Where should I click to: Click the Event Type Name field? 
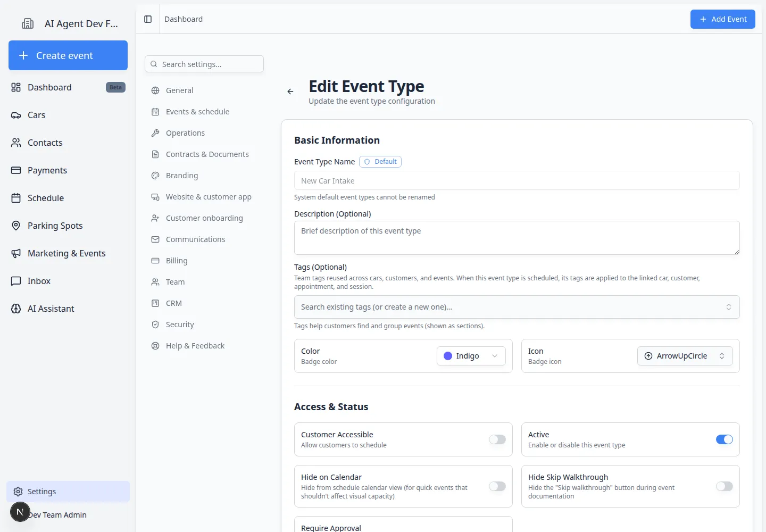tap(517, 180)
